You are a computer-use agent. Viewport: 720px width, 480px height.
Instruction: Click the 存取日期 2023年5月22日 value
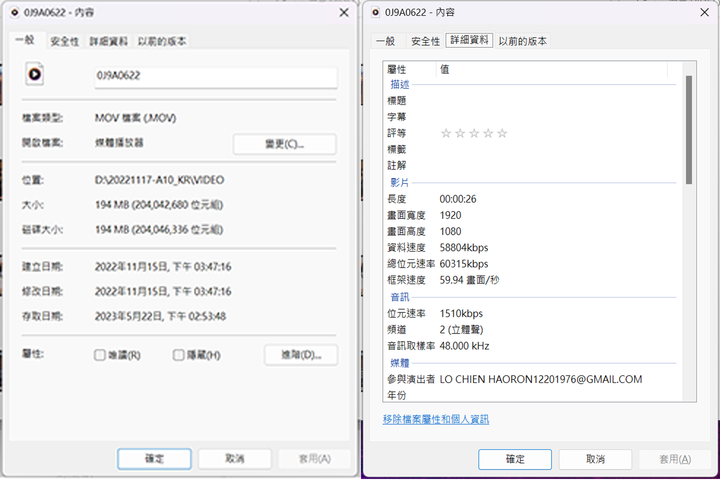pyautogui.click(x=160, y=316)
